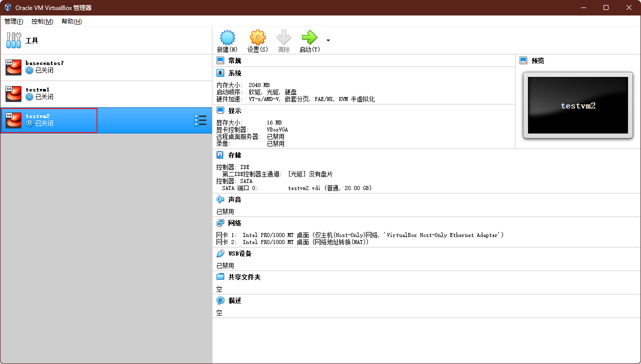
Task: Click the 网卡 2 NAT adapter line
Action: pos(292,242)
